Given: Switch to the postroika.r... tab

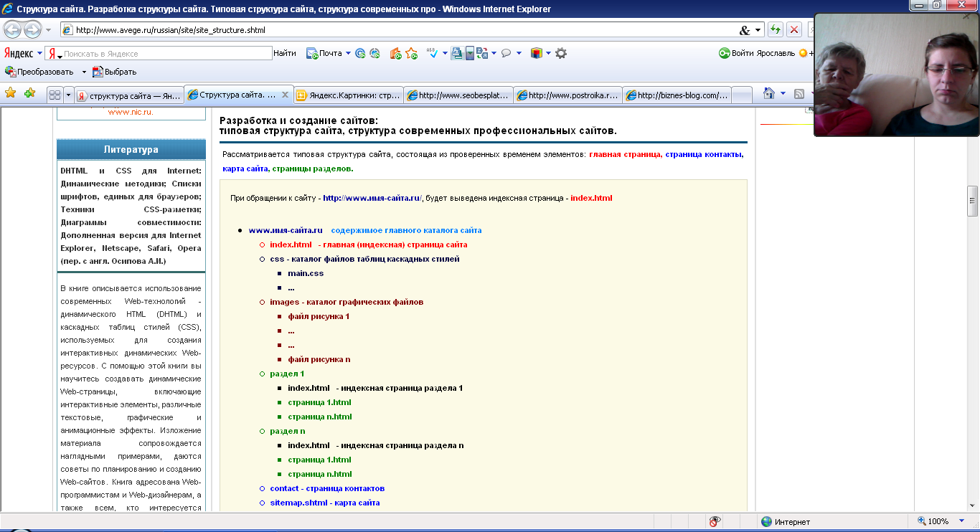Looking at the screenshot, I should pyautogui.click(x=568, y=95).
